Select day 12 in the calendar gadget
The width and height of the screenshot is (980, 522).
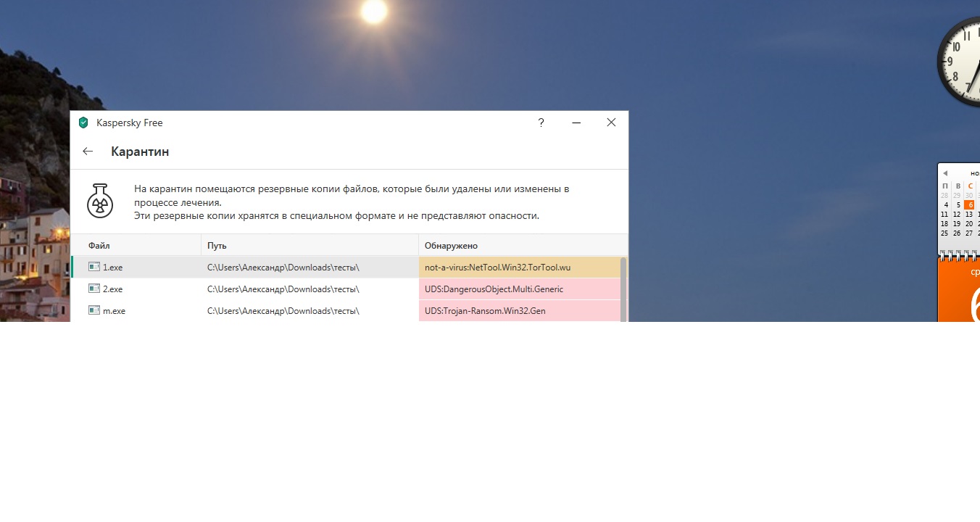[957, 215]
